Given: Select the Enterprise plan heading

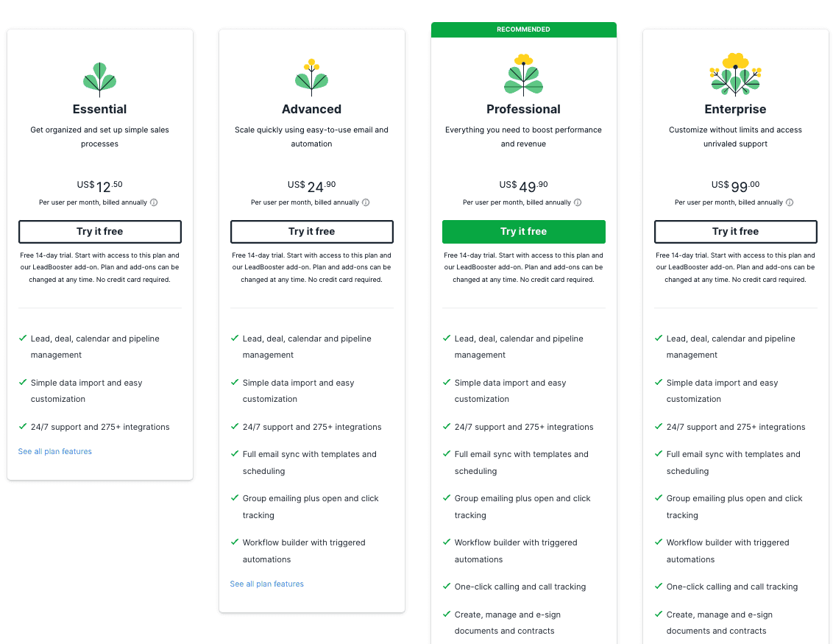Looking at the screenshot, I should pyautogui.click(x=735, y=110).
